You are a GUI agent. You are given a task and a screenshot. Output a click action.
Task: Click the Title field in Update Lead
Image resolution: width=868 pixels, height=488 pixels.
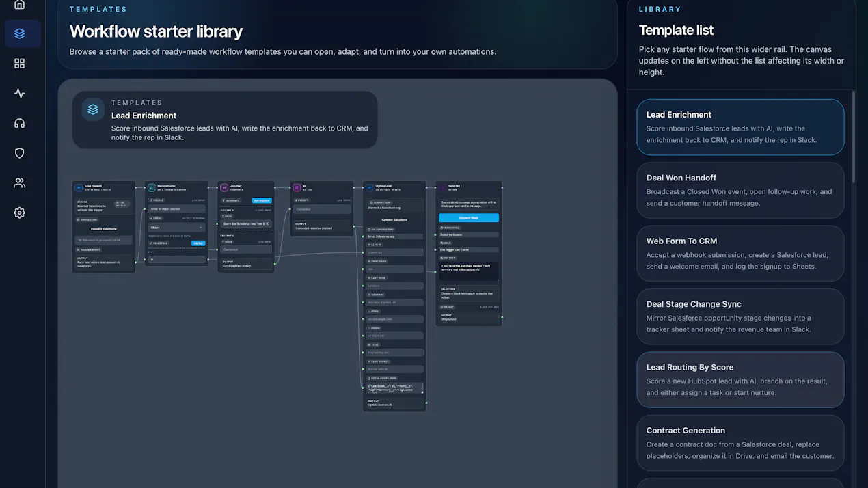tap(394, 353)
